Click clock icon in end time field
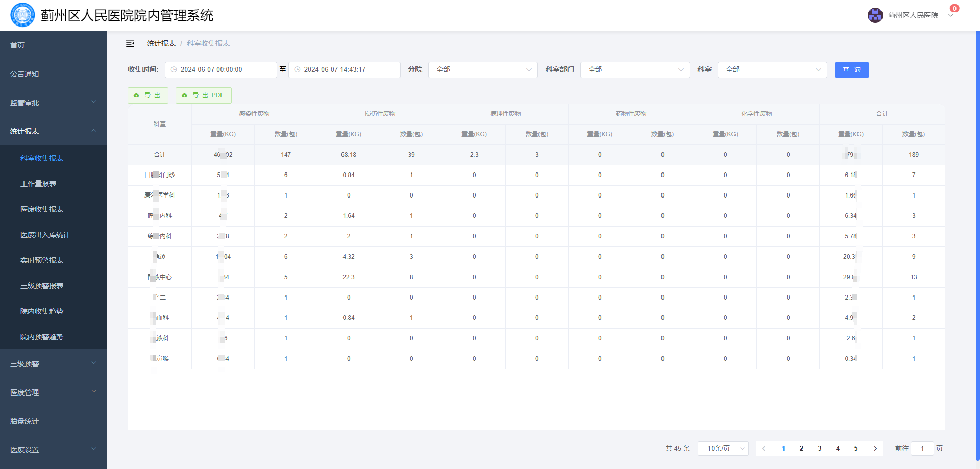The image size is (980, 469). click(x=297, y=70)
